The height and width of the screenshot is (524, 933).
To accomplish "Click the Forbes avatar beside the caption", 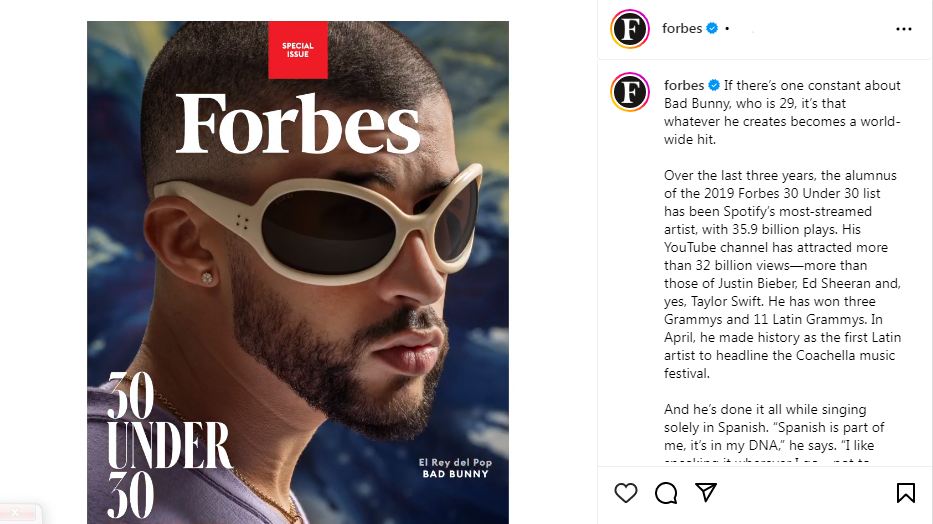I will point(630,91).
